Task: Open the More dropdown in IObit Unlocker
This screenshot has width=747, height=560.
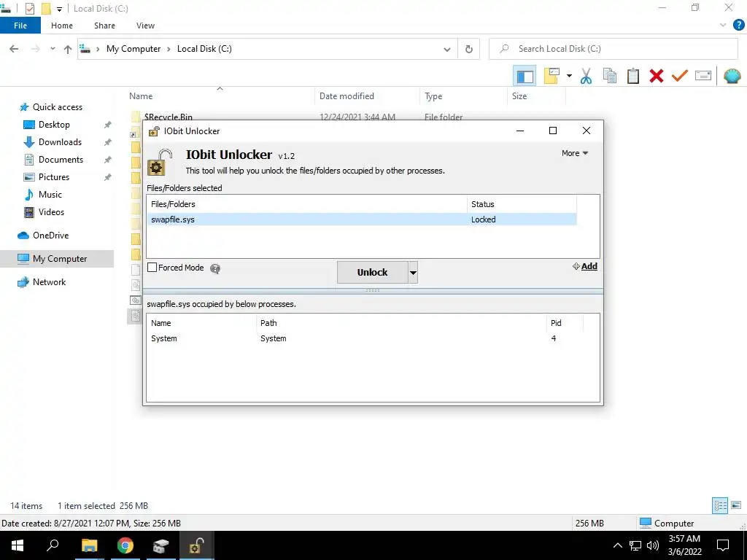Action: 575,153
